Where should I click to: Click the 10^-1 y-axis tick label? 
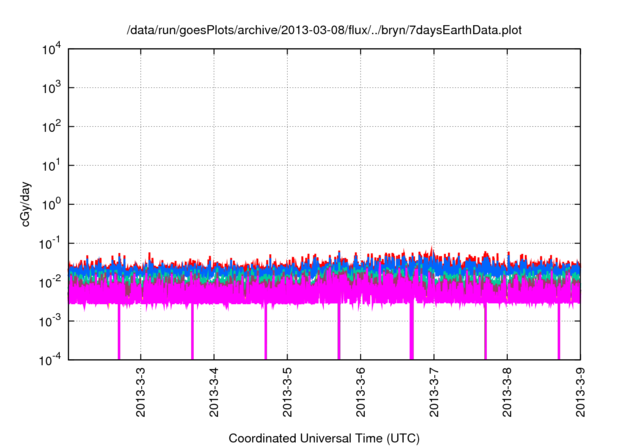tap(50, 244)
